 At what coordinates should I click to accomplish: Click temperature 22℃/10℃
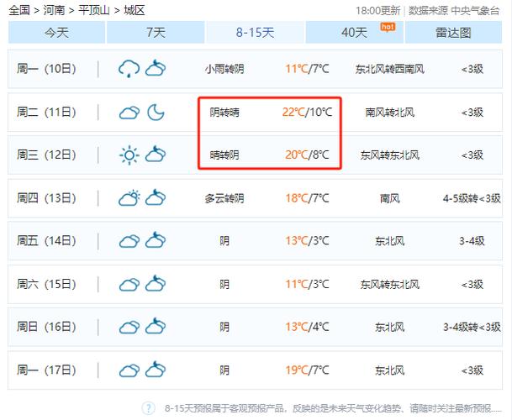pos(307,113)
